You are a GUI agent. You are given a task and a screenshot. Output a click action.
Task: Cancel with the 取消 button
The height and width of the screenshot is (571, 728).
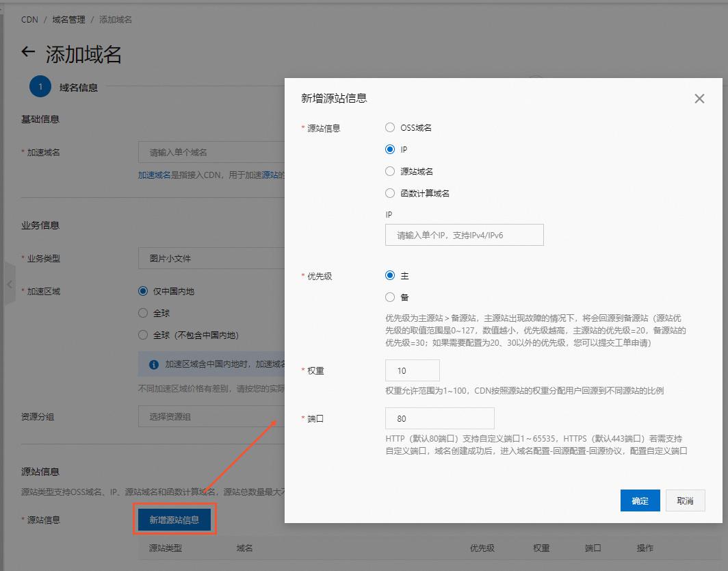pyautogui.click(x=685, y=500)
